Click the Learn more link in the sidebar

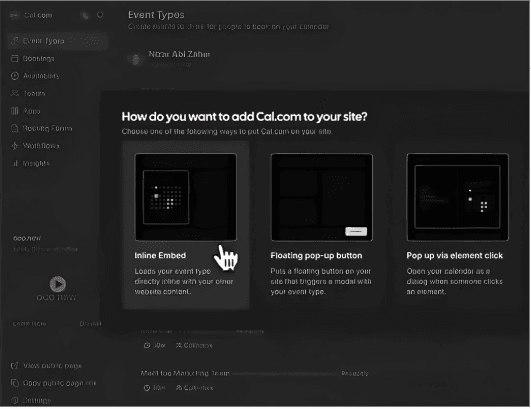[x=29, y=324]
